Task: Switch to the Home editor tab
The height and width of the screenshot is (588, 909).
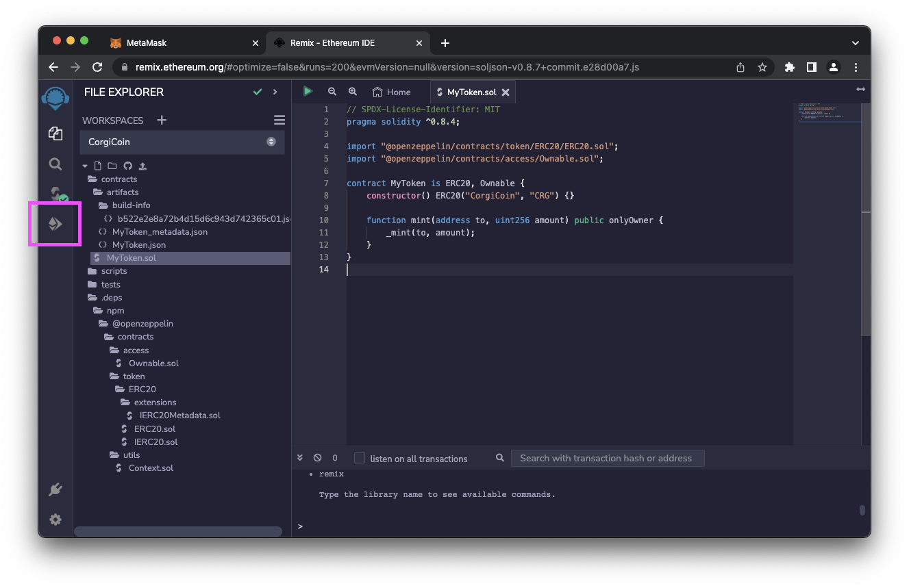Action: 391,92
